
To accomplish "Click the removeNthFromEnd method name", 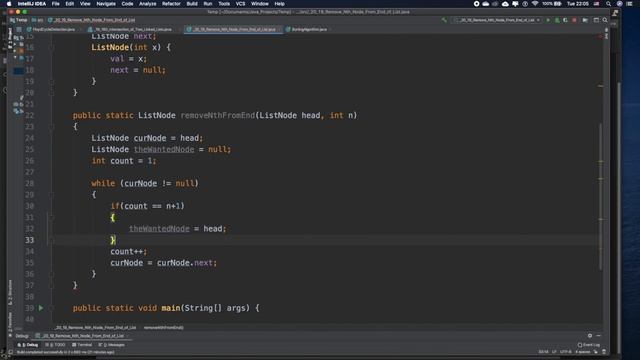I will (x=218, y=116).
